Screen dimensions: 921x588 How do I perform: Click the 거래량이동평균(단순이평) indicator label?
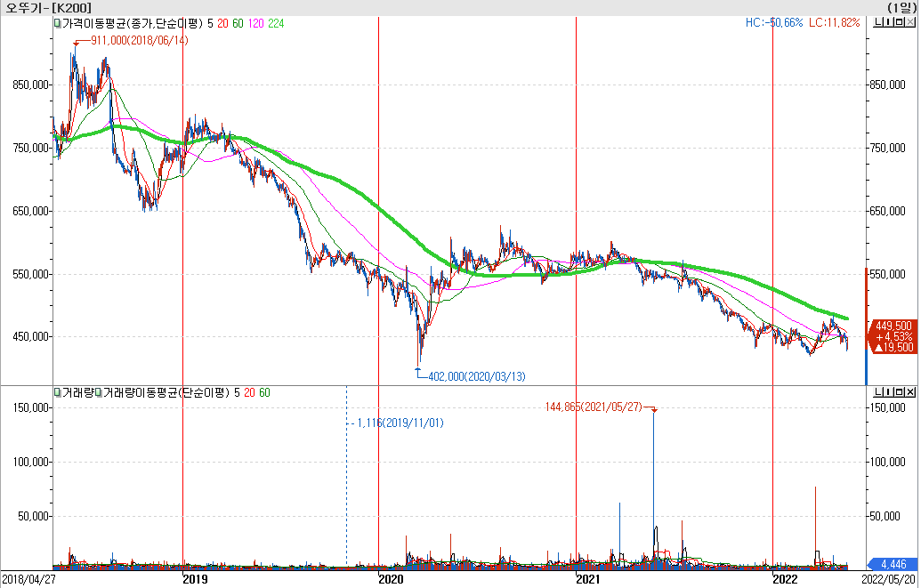166,392
